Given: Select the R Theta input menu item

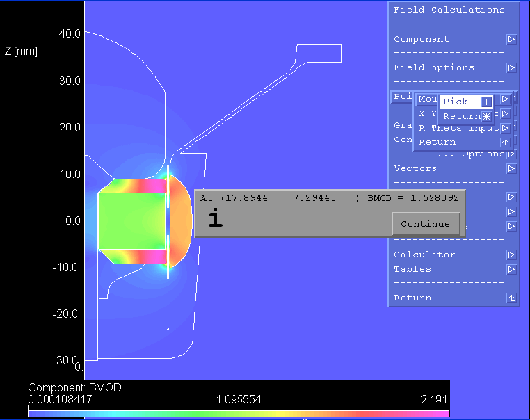Looking at the screenshot, I should pyautogui.click(x=457, y=128).
